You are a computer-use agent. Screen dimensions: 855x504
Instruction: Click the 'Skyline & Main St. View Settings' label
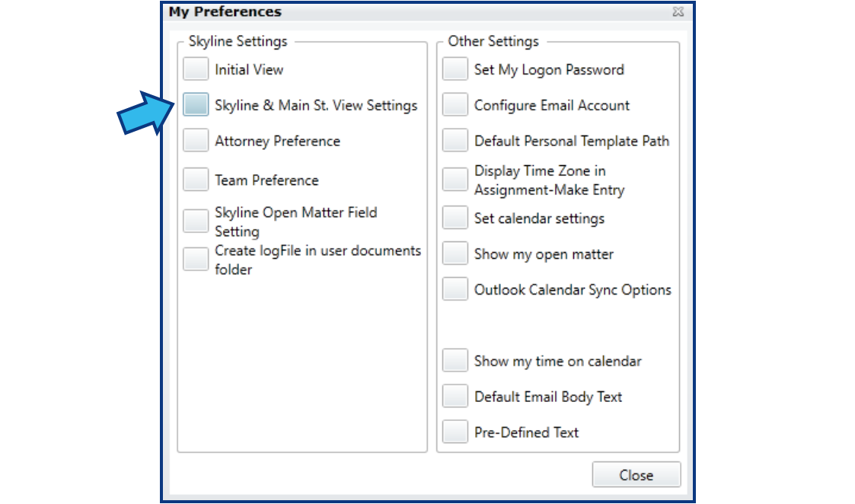(316, 105)
